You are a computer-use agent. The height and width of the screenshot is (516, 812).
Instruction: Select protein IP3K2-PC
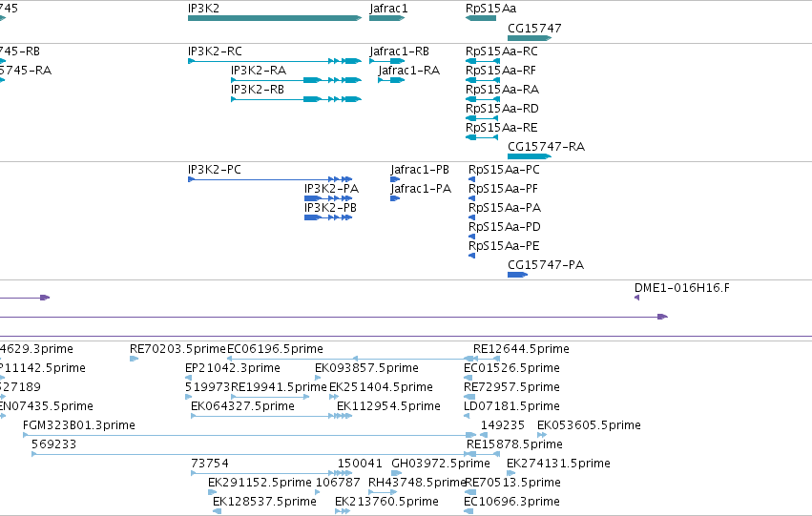pyautogui.click(x=270, y=179)
